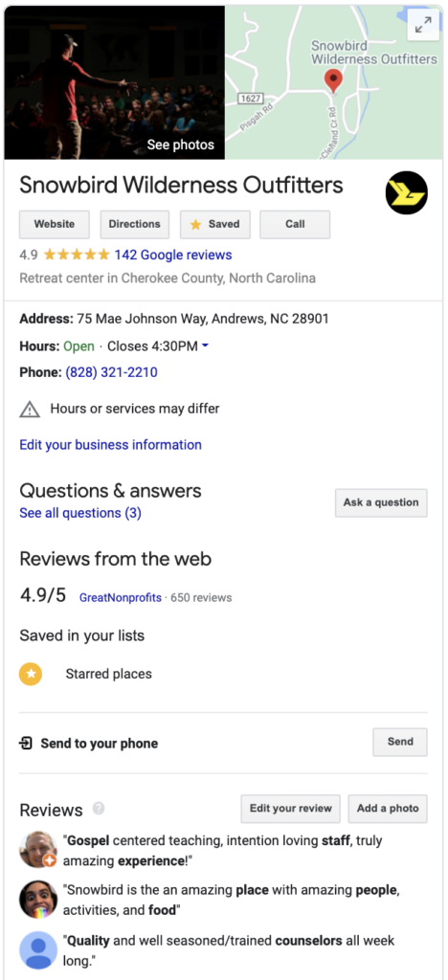The image size is (448, 980).
Task: Toggle the Saved star button
Action: pos(215,224)
